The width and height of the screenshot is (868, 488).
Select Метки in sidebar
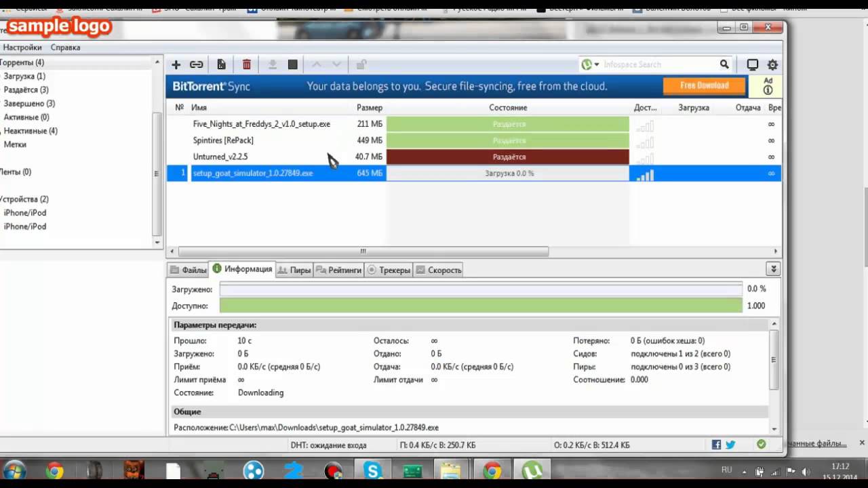(15, 144)
